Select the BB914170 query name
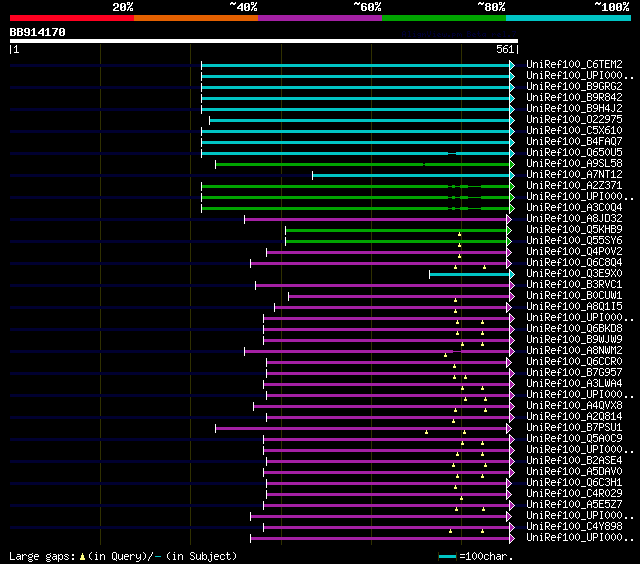Screen dimensions: 640x564 coord(38,32)
